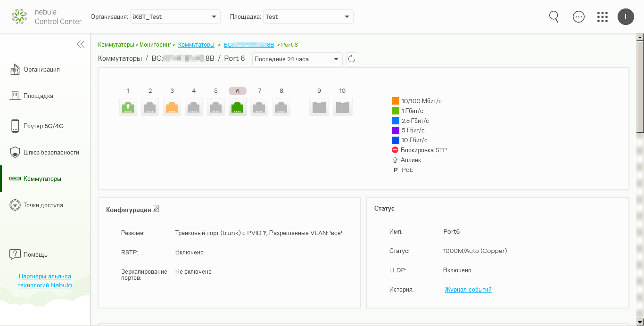Open the more options ellipsis icon
The image size is (644, 326).
coord(578,16)
